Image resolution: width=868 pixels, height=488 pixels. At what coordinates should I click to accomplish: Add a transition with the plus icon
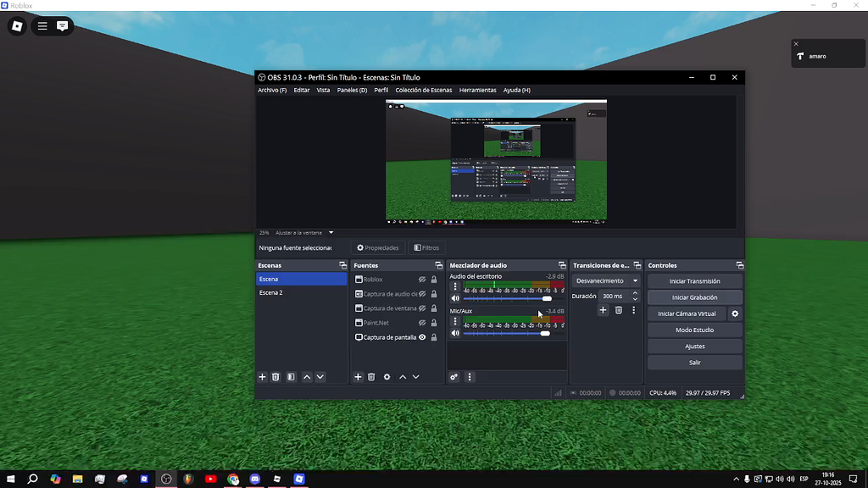[603, 310]
